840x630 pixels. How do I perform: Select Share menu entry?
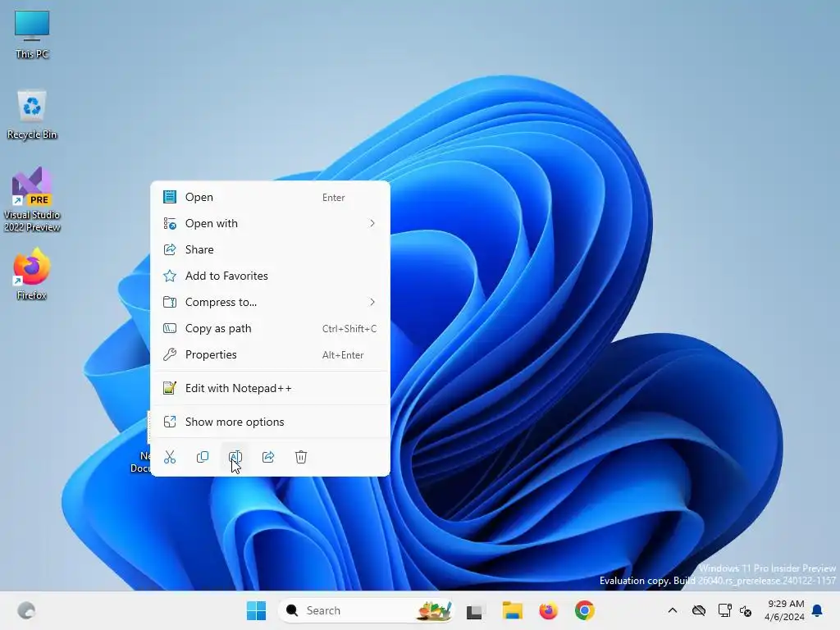coord(270,249)
